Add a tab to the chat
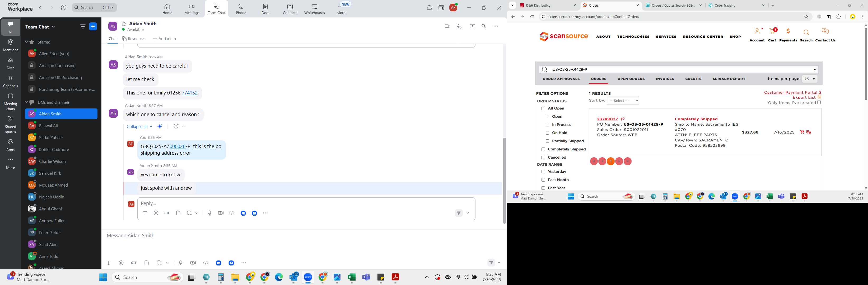Image resolution: width=868 pixels, height=285 pixels. [165, 39]
